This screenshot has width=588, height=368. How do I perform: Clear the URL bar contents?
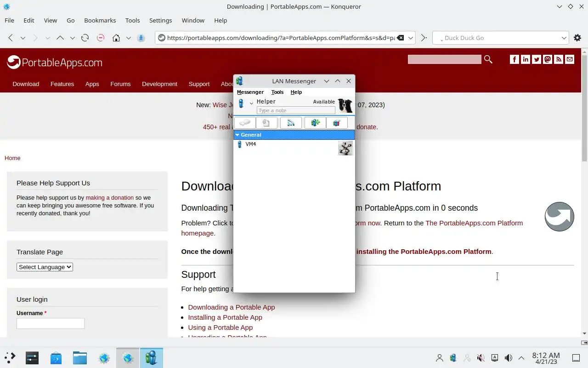pyautogui.click(x=400, y=38)
